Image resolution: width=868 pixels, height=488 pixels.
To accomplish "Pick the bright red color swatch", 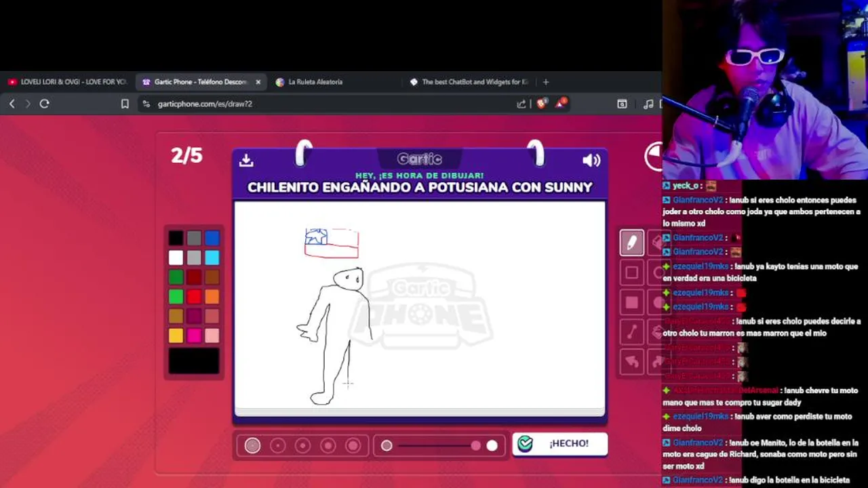I will point(194,296).
